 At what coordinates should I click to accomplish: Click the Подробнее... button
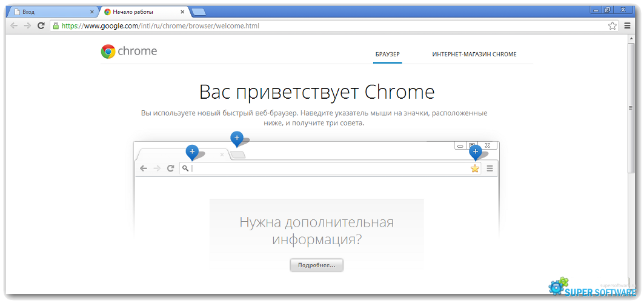(x=317, y=265)
